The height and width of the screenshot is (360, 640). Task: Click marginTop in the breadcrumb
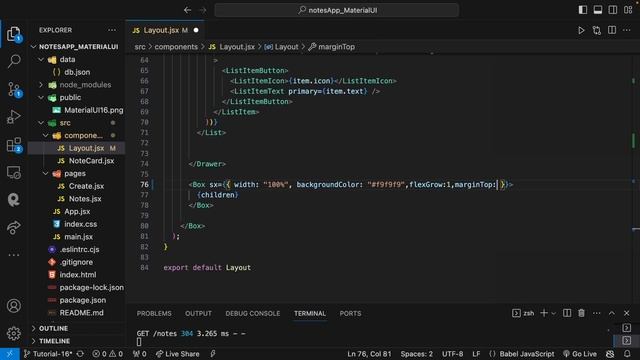pos(336,47)
